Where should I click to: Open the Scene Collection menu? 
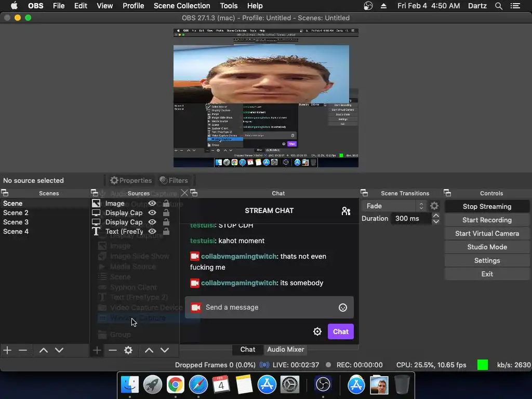pyautogui.click(x=182, y=6)
